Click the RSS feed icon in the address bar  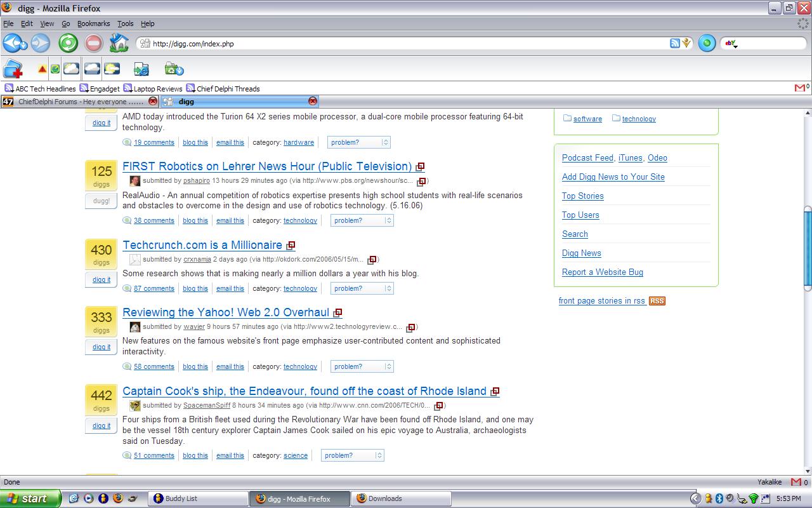[x=675, y=43]
